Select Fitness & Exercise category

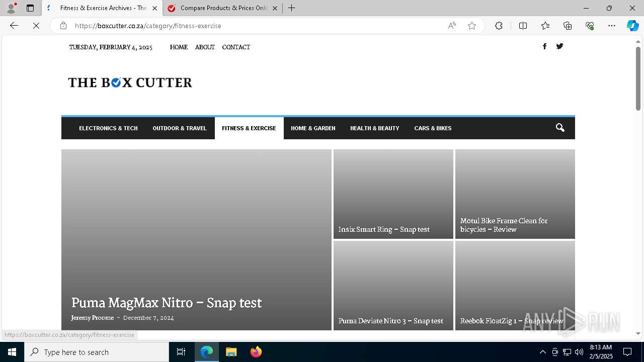coord(249,128)
